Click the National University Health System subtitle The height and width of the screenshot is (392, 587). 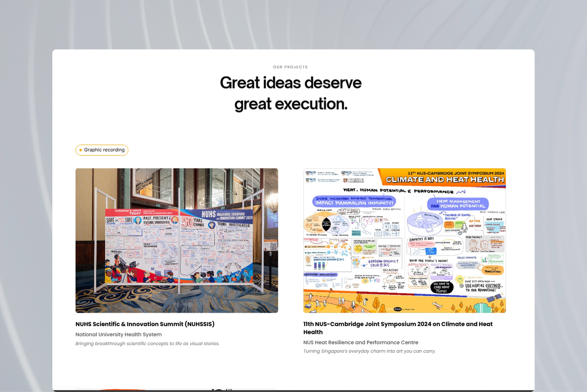point(118,335)
